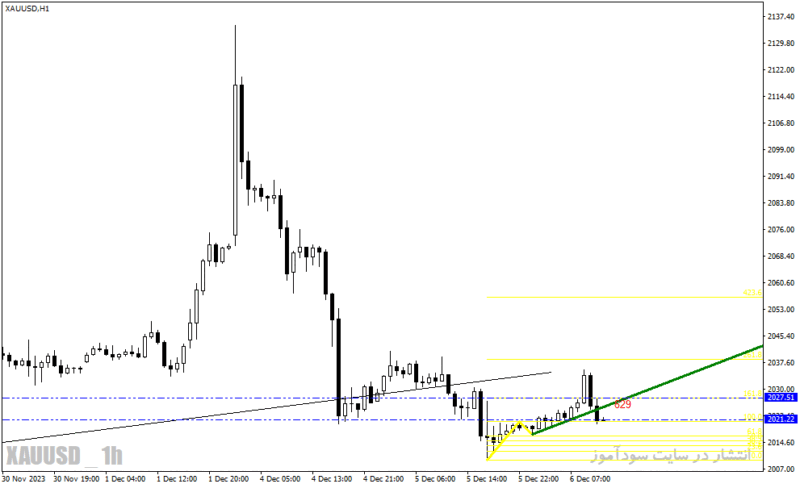Click the 2106.80 price axis label
Image resolution: width=800 pixels, height=488 pixels.
[781, 123]
